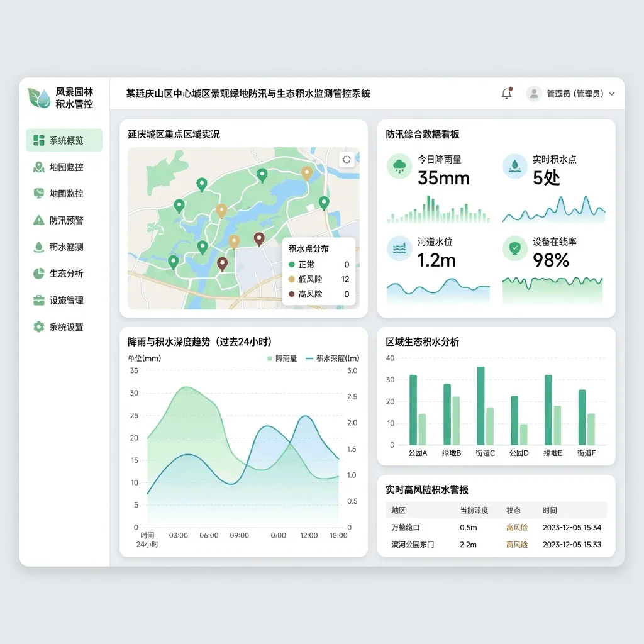644x644 pixels.
Task: Click the 街道F axis label
Action: 587,453
